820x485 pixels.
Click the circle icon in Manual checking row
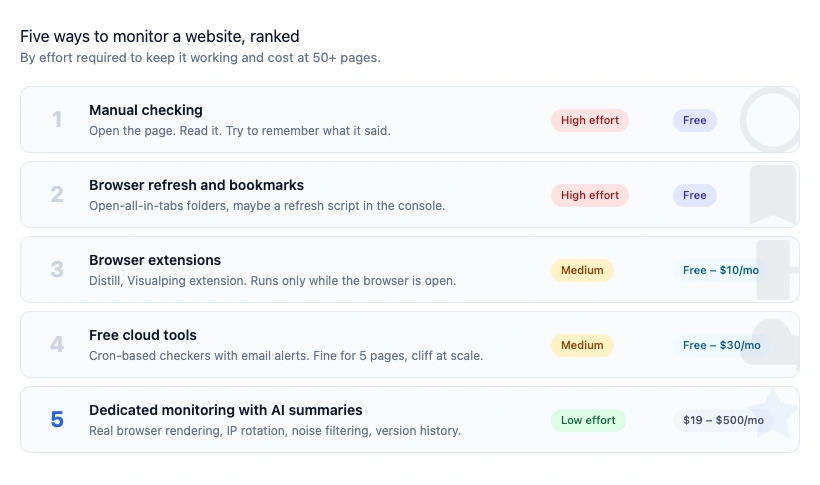772,120
